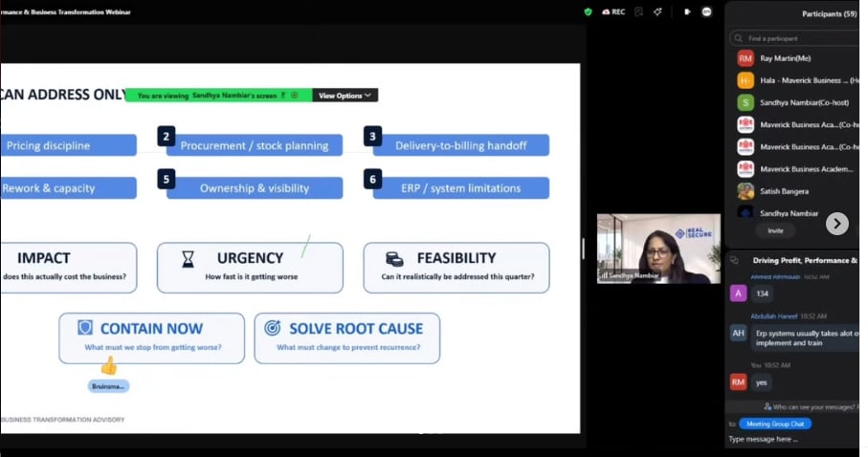Click the REC recording indicator
This screenshot has height=457, width=868.
pos(613,11)
